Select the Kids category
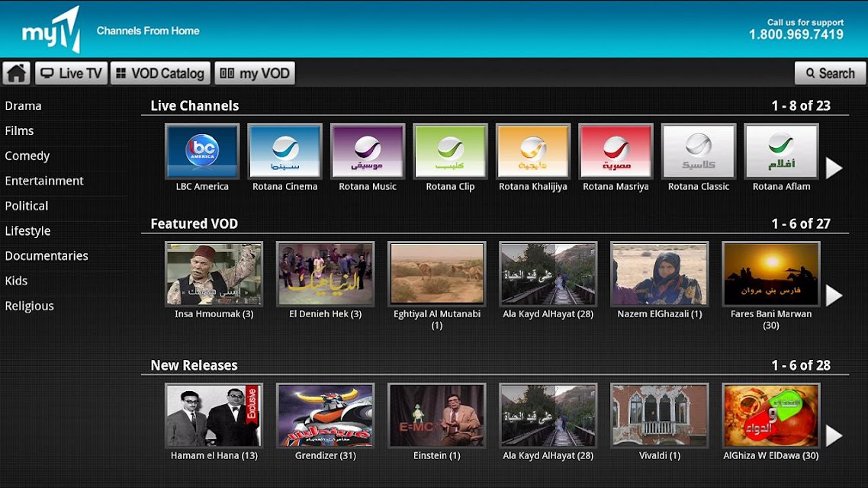This screenshot has height=488, width=868. 16,281
